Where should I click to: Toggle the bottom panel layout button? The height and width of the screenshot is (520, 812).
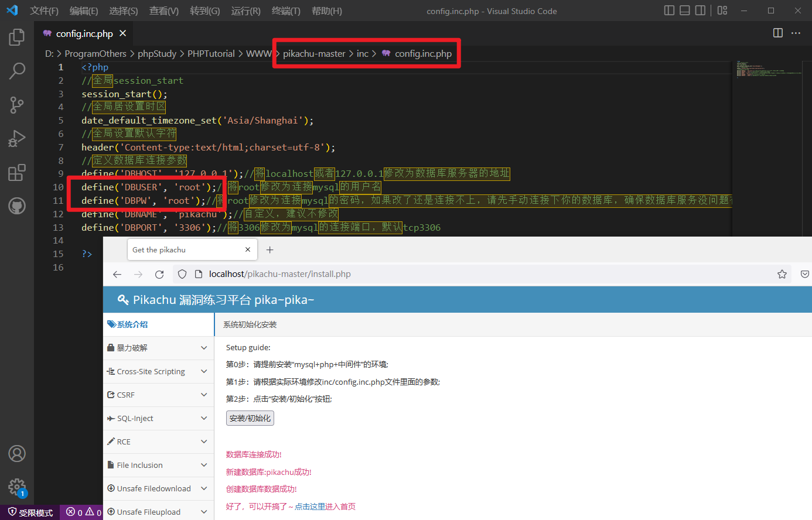[x=684, y=11]
